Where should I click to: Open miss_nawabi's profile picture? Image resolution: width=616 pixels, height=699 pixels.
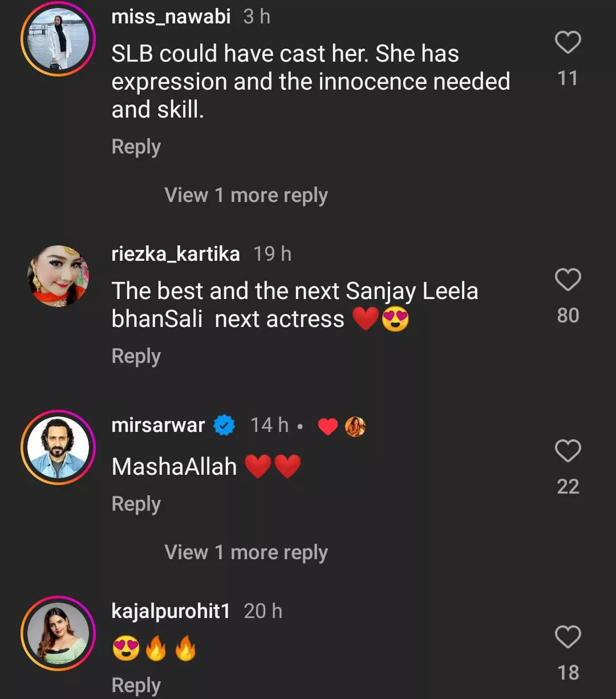(58, 39)
